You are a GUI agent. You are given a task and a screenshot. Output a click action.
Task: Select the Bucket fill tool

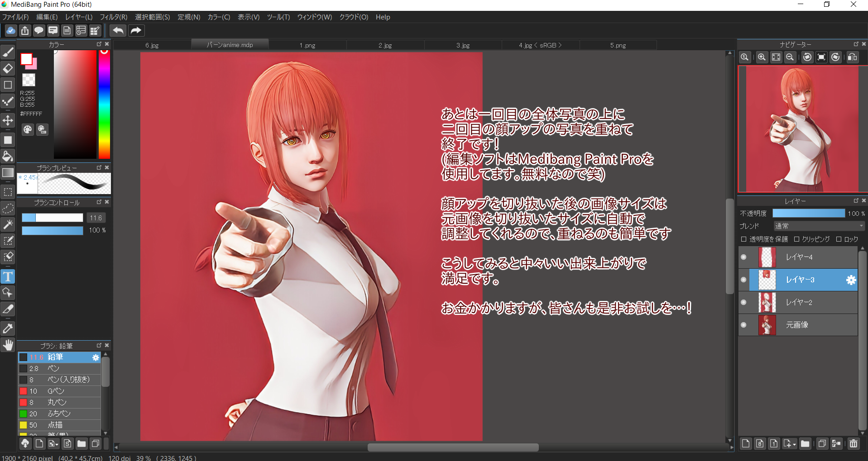pyautogui.click(x=8, y=157)
